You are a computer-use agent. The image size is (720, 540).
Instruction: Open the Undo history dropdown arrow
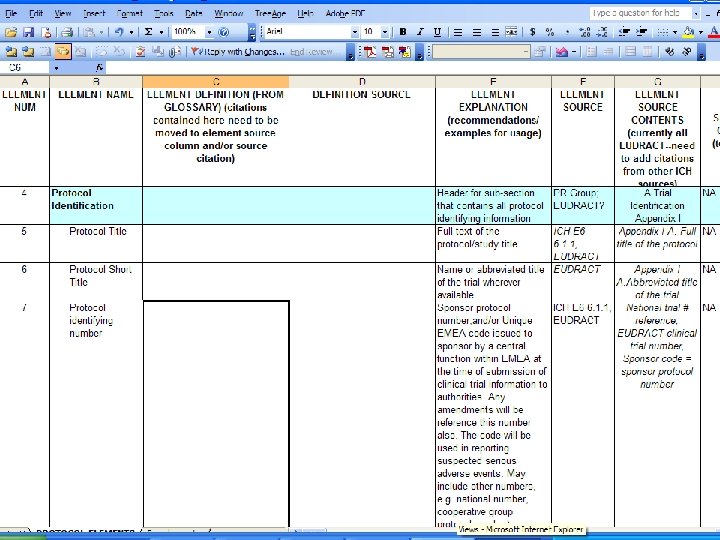click(131, 32)
